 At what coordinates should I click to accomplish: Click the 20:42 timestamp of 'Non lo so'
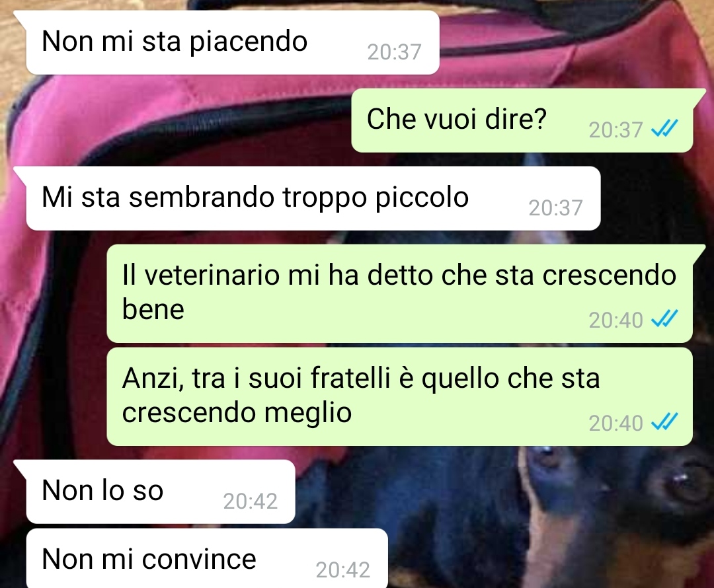pyautogui.click(x=251, y=501)
